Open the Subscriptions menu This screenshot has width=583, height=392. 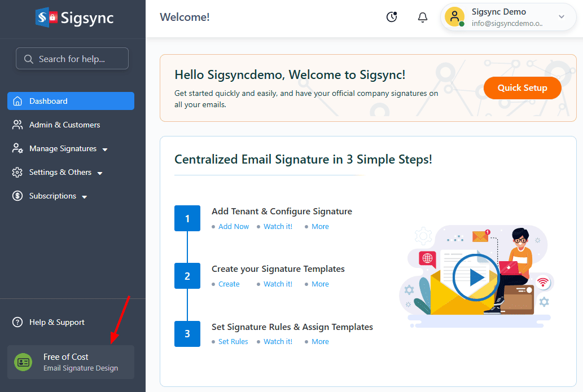point(53,196)
